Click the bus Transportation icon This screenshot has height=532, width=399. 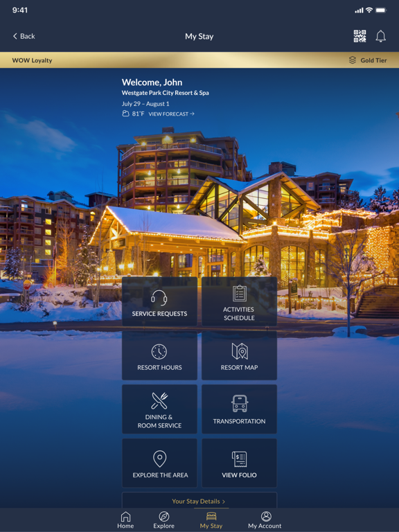pos(240,404)
